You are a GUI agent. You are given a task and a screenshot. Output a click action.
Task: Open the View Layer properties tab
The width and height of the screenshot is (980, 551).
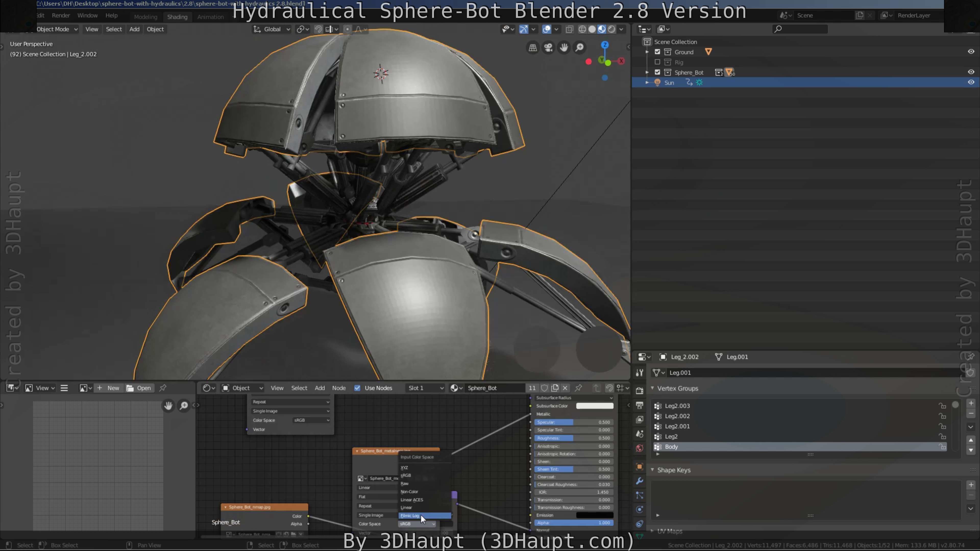point(640,419)
